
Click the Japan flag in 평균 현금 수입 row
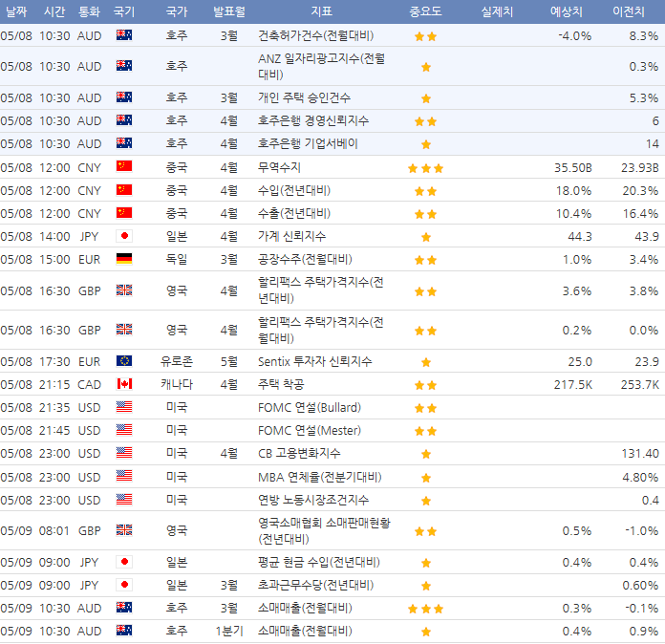point(124,562)
